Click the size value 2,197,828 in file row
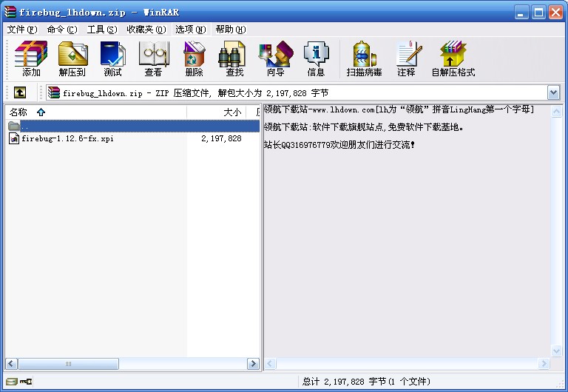This screenshot has height=392, width=568. (221, 138)
